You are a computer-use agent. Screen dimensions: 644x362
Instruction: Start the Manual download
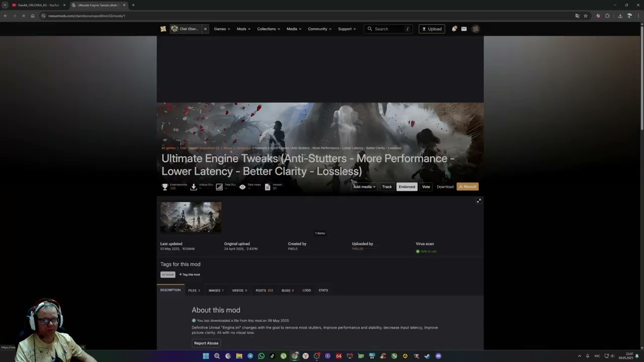[x=467, y=187]
